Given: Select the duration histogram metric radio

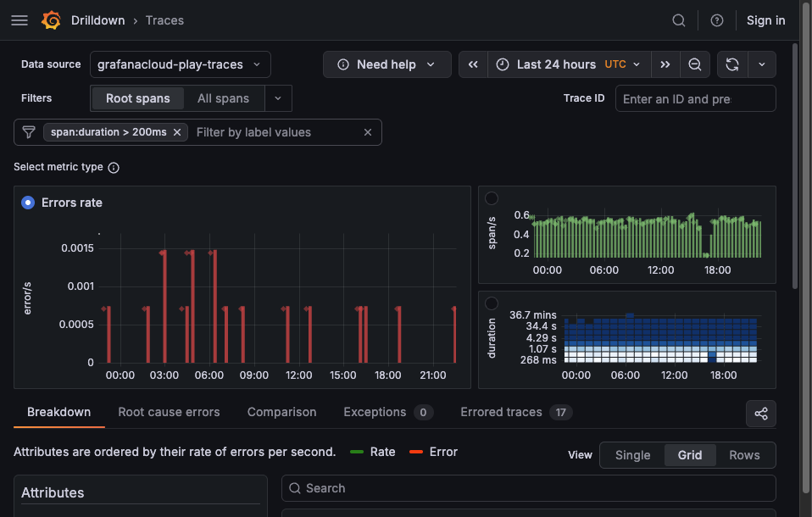Looking at the screenshot, I should pos(491,303).
